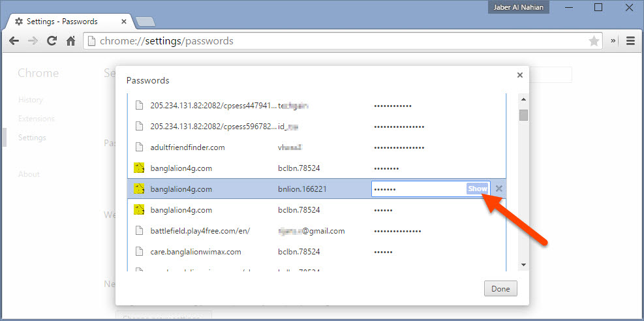Open the Chrome hamburger menu
Viewport: 644px width, 321px height.
click(x=630, y=40)
